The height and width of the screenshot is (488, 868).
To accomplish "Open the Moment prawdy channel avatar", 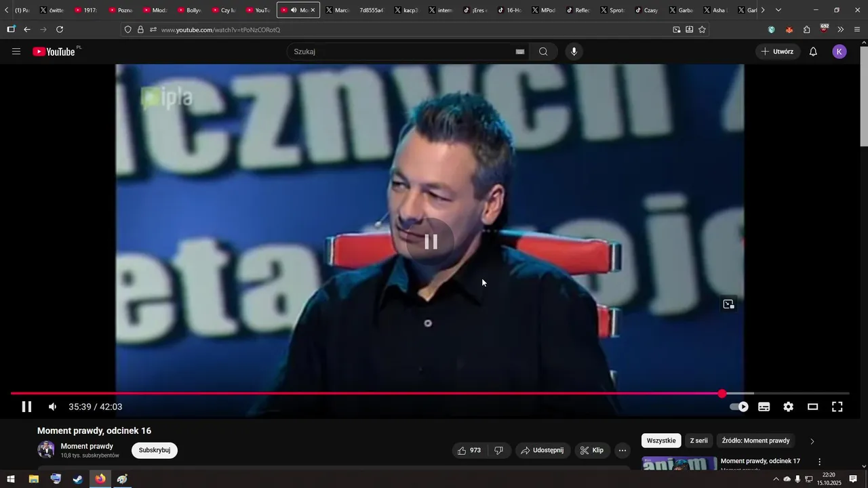I will (46, 449).
